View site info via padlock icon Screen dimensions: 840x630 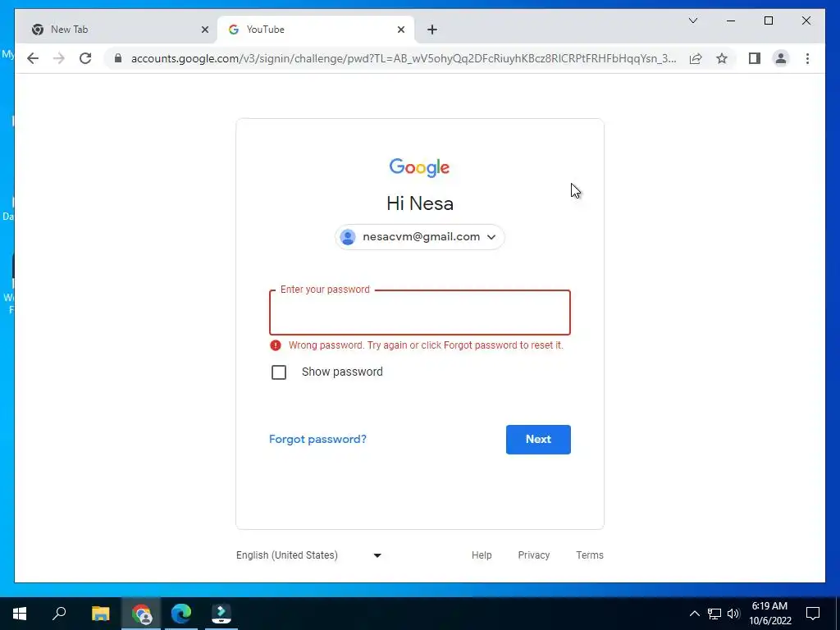point(118,58)
